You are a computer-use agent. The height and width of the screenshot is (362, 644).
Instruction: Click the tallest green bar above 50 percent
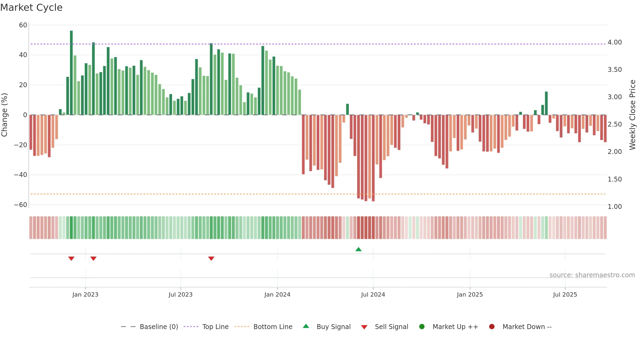71,73
